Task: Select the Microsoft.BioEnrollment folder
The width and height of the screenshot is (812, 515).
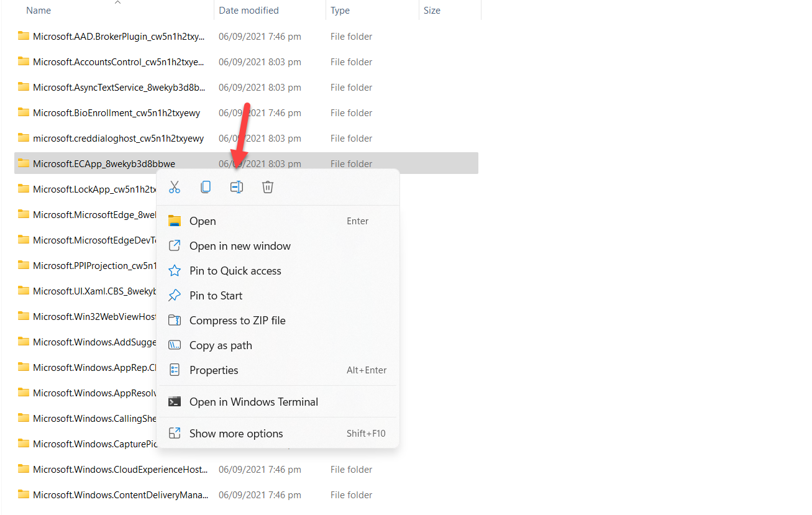Action: click(x=116, y=113)
